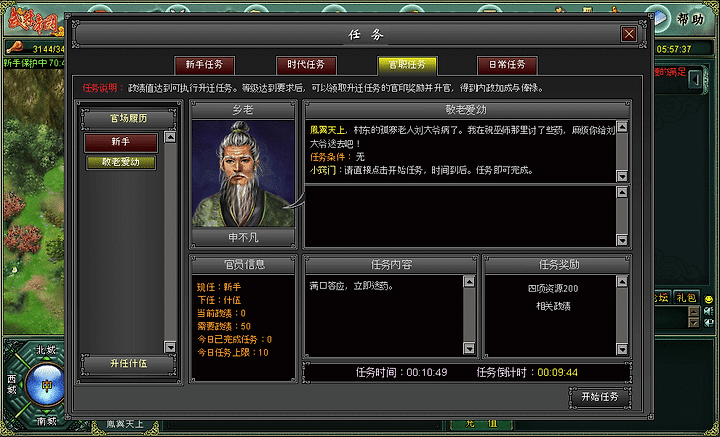Click the up arrow of 任务奖励 scrollbar

coord(622,281)
